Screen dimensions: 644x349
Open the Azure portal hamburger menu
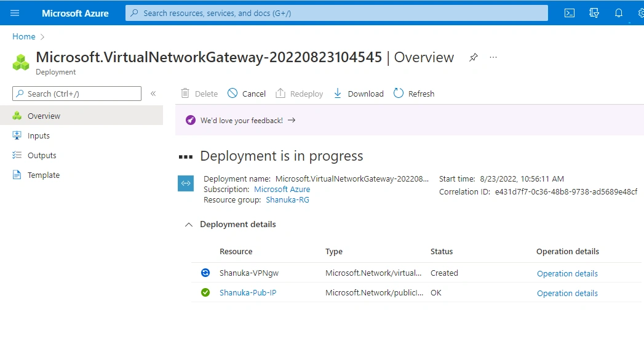[x=15, y=13]
